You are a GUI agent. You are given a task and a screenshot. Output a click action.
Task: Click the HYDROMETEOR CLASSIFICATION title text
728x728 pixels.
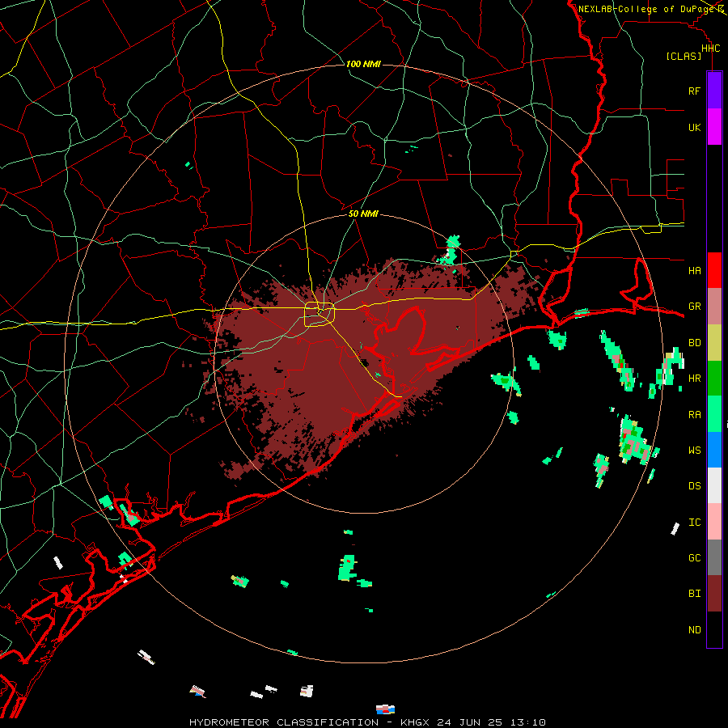[284, 722]
